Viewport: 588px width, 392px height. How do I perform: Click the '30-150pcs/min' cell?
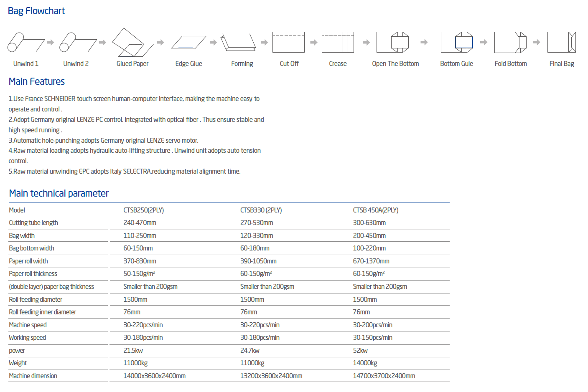click(373, 338)
